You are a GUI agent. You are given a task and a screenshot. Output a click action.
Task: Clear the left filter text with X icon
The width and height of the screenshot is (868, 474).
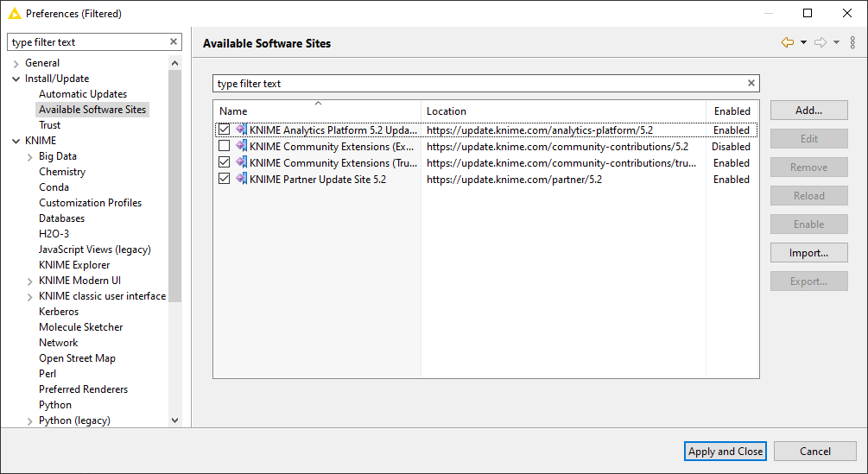[x=174, y=41]
